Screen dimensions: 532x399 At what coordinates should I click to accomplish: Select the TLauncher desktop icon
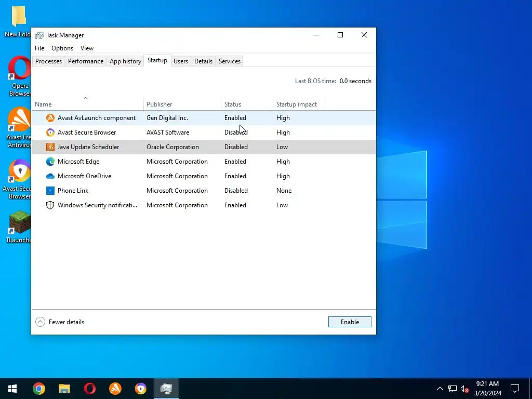point(19,227)
